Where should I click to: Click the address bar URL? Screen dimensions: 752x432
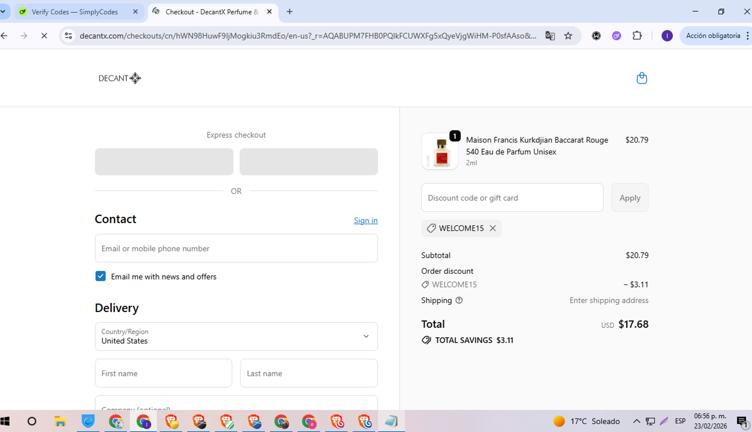tap(307, 35)
